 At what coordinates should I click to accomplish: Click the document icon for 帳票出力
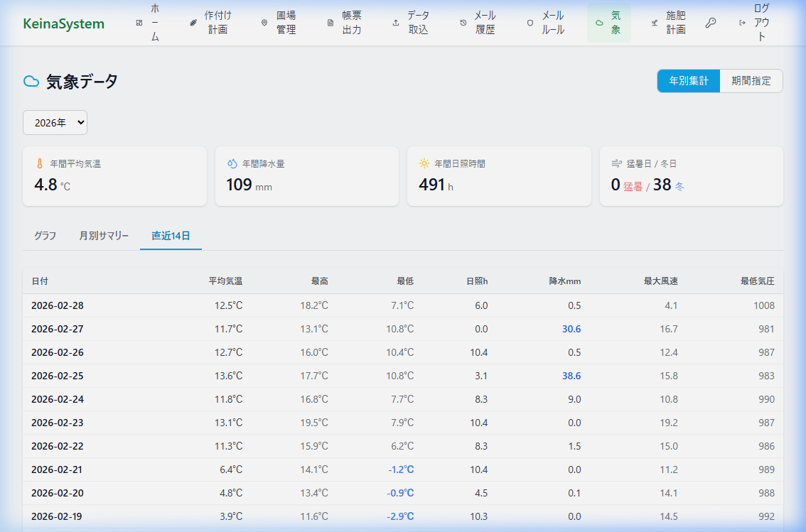330,23
